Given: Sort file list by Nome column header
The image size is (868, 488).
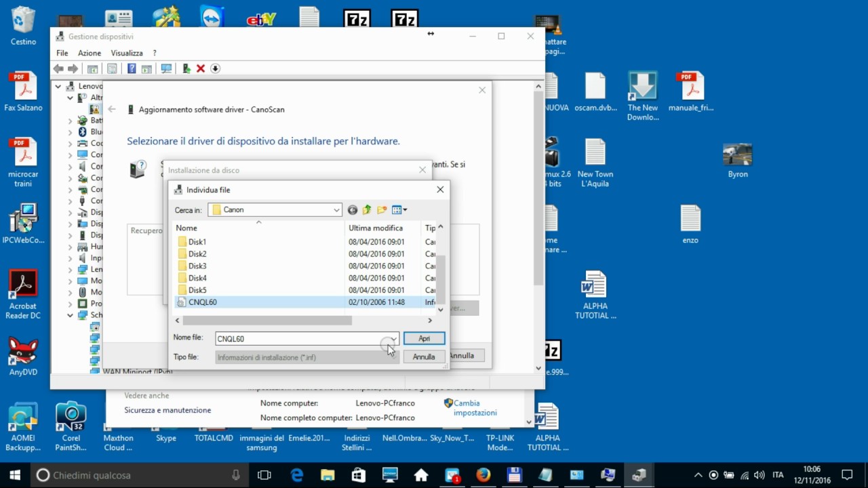Looking at the screenshot, I should click(x=259, y=228).
